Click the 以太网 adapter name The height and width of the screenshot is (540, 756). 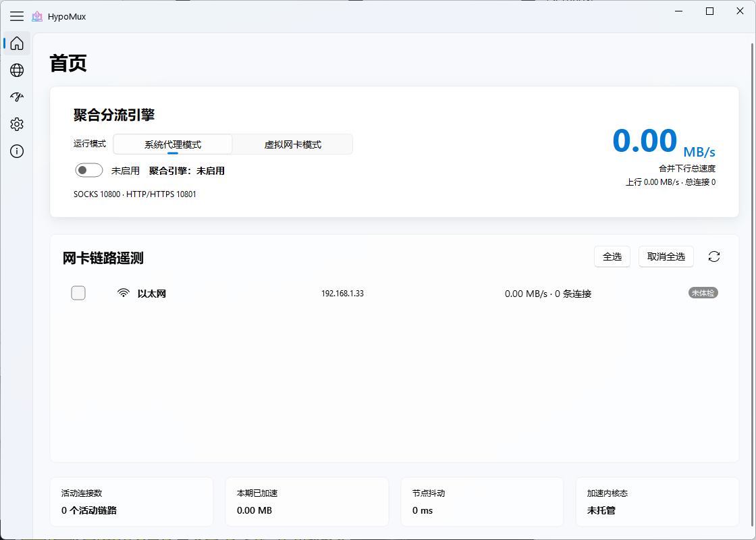(x=152, y=294)
